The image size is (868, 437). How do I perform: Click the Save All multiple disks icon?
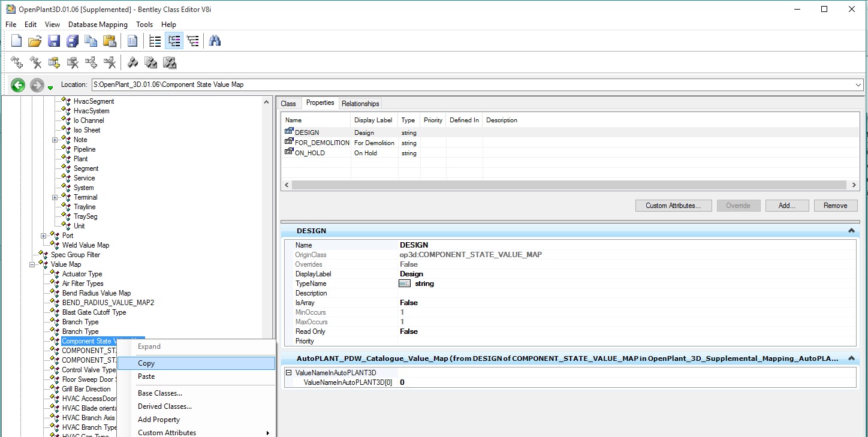[x=73, y=41]
